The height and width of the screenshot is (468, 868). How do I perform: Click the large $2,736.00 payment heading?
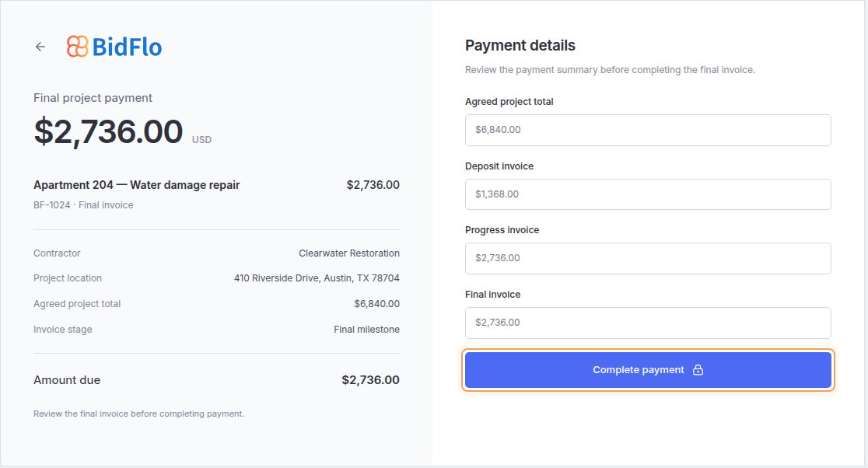click(x=109, y=131)
